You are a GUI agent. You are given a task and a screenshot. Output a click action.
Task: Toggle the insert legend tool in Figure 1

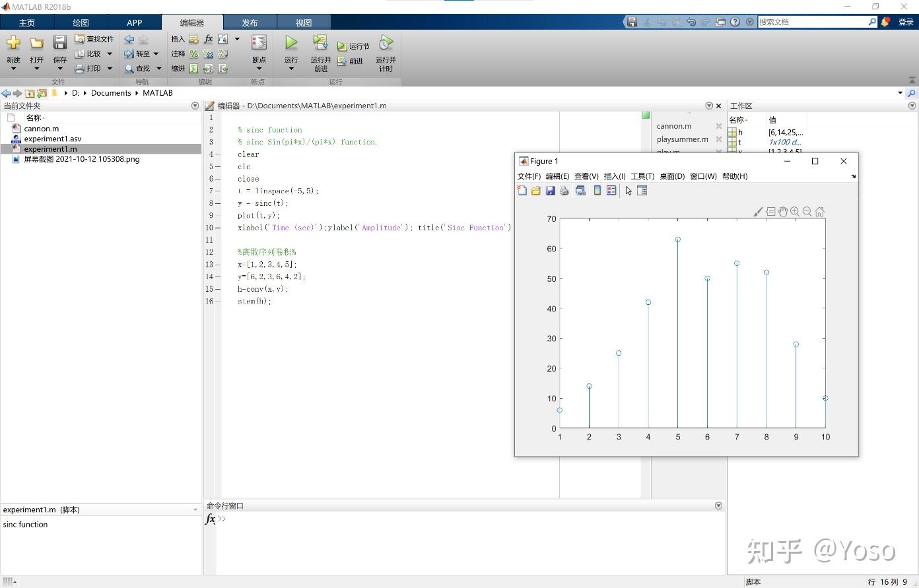tap(611, 191)
